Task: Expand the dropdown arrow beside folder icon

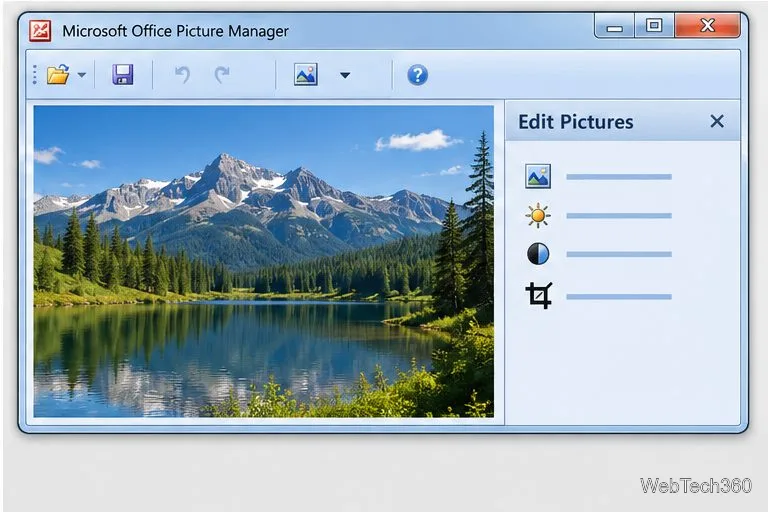Action: [x=82, y=75]
